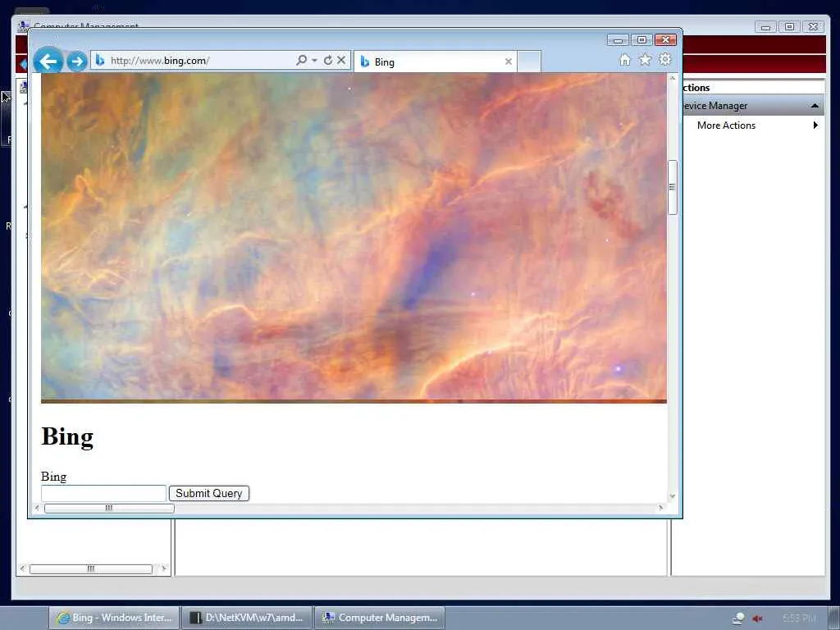
Task: Open the Home page icon
Action: coord(624,59)
